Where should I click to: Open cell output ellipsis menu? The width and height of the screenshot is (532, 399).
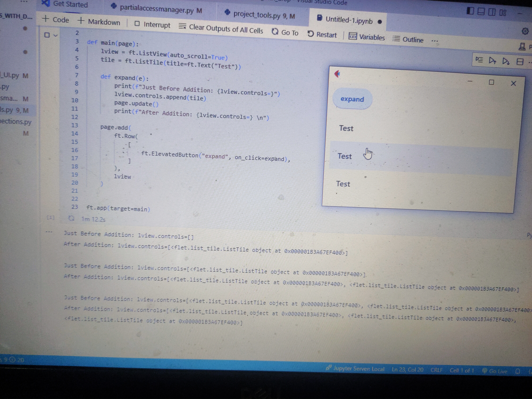click(x=49, y=232)
